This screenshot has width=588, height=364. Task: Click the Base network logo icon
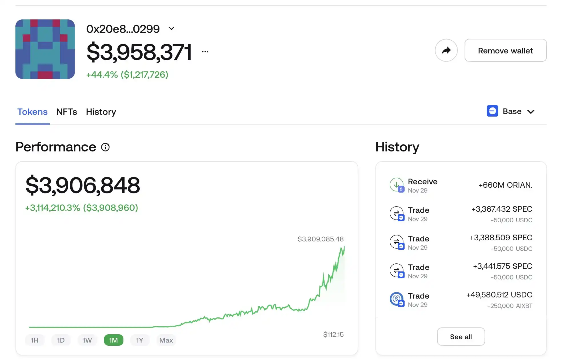click(x=492, y=111)
